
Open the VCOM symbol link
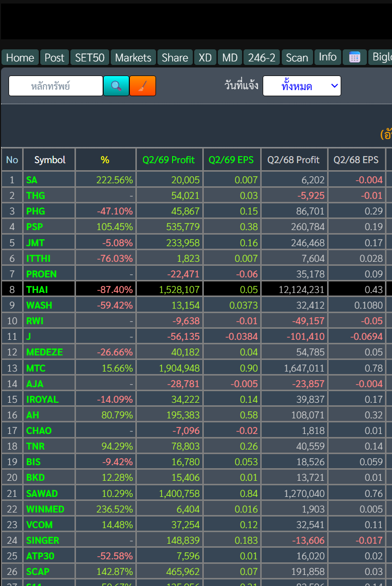coord(39,525)
